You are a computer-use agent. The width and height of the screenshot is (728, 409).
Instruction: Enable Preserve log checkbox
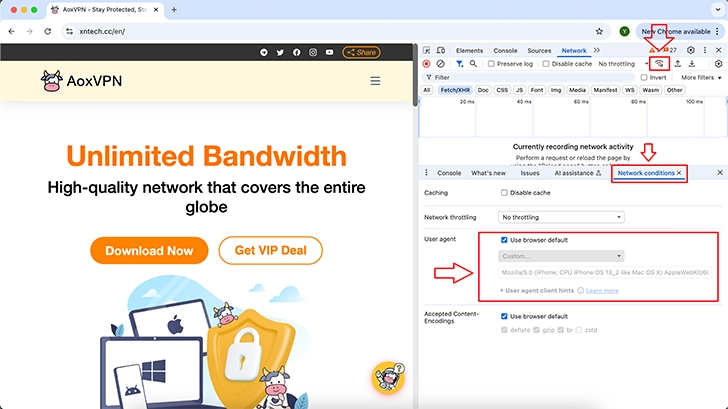click(491, 64)
